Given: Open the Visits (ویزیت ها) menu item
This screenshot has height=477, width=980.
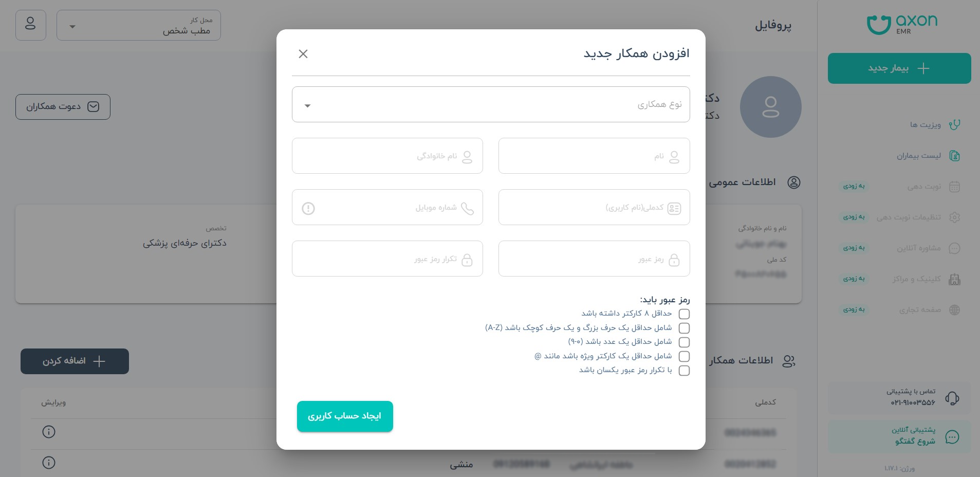Looking at the screenshot, I should pyautogui.click(x=926, y=125).
